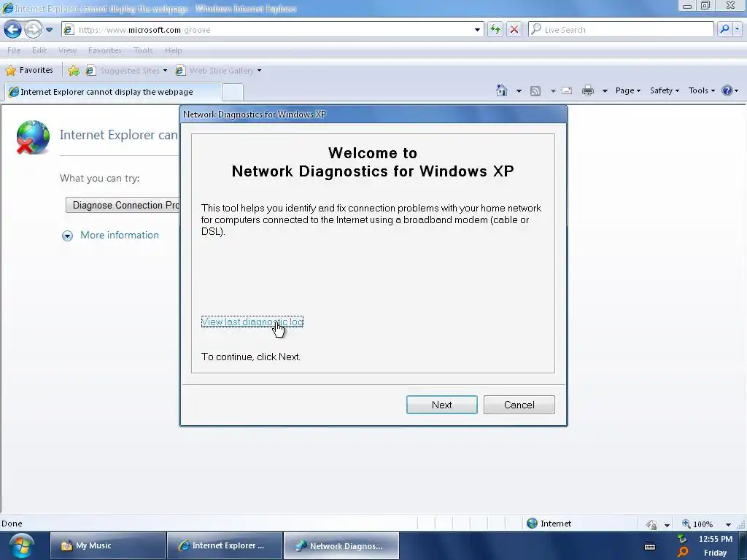The height and width of the screenshot is (560, 747).
Task: Click Cancel in Network Diagnostics dialog
Action: click(x=519, y=405)
